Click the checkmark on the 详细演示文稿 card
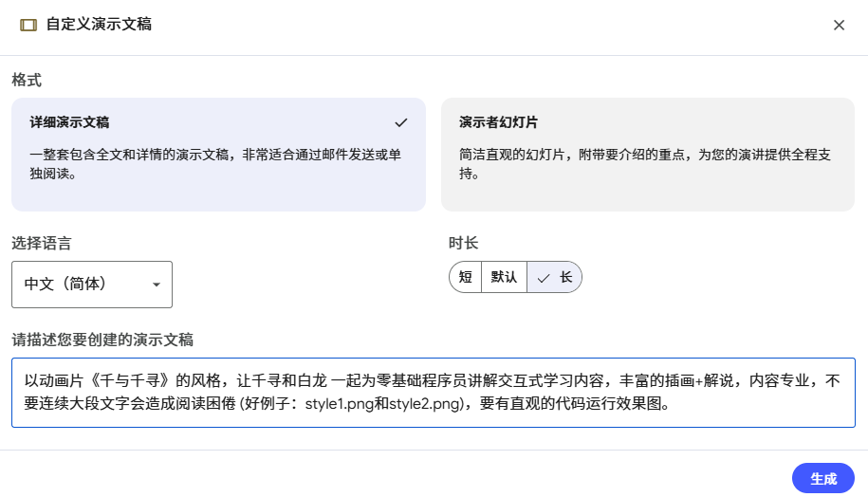The width and height of the screenshot is (868, 497). (401, 122)
